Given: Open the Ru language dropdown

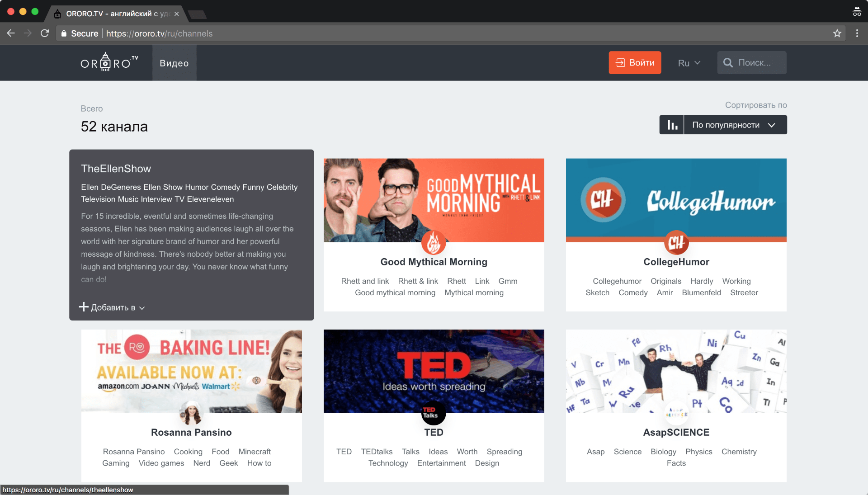Looking at the screenshot, I should pos(689,63).
